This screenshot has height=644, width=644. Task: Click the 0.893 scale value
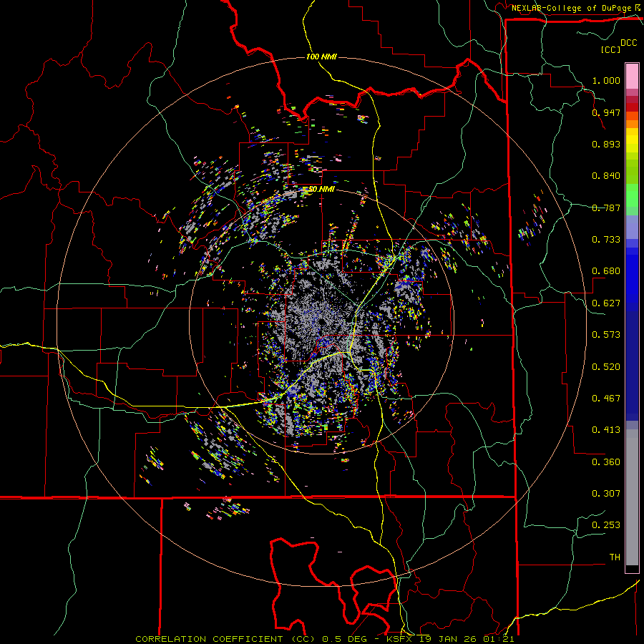point(606,144)
